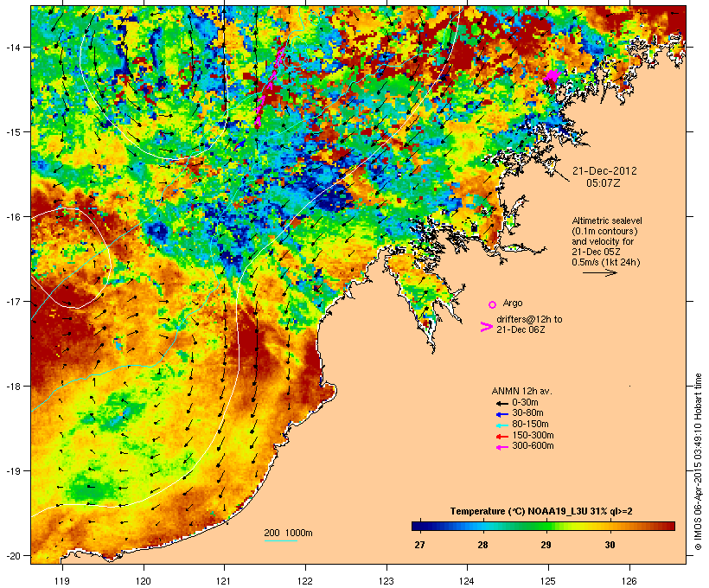
Task: Select the '05:07Z' time label
Action: (x=604, y=183)
